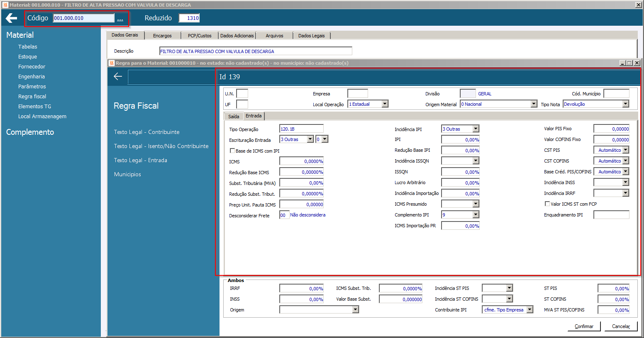The image size is (644, 338).
Task: Click the Material window app icon
Action: click(x=5, y=5)
